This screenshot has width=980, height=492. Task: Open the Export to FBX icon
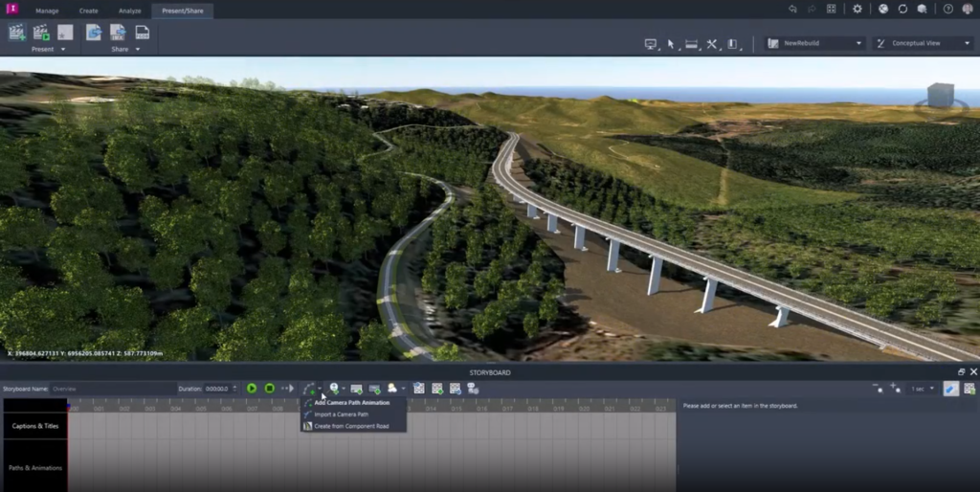(x=142, y=33)
